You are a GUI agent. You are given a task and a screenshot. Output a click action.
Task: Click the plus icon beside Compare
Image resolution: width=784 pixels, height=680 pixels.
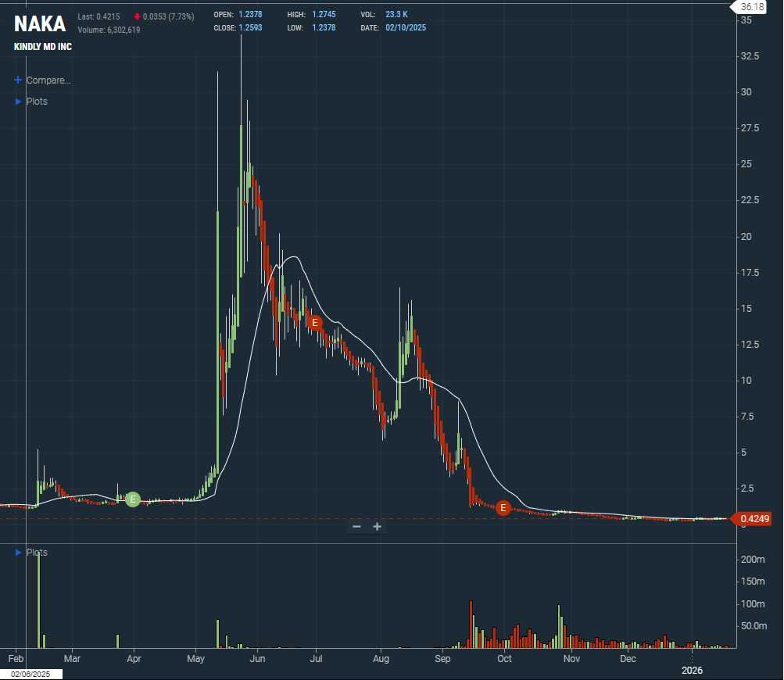coord(19,81)
